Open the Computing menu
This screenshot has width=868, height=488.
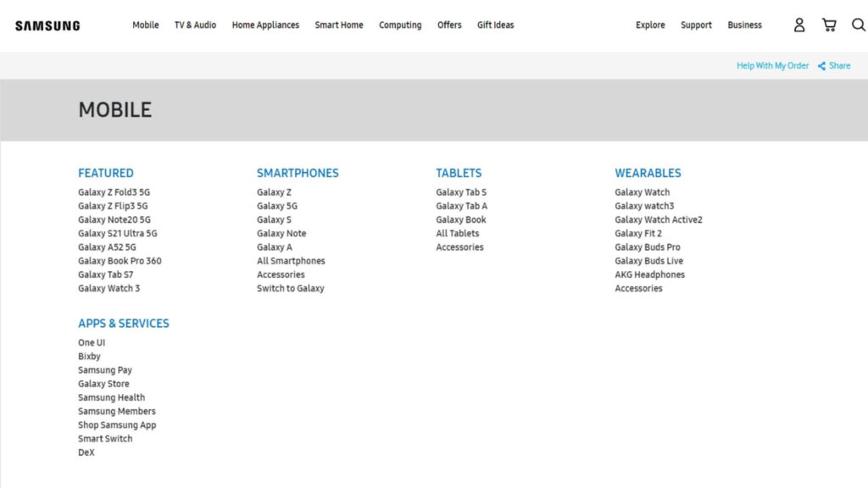click(400, 25)
